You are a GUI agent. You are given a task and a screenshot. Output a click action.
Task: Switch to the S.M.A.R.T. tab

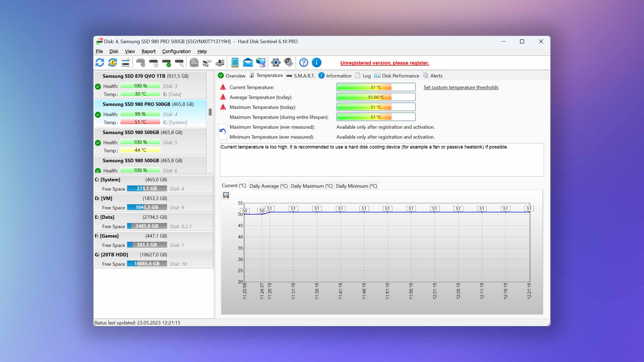click(301, 76)
